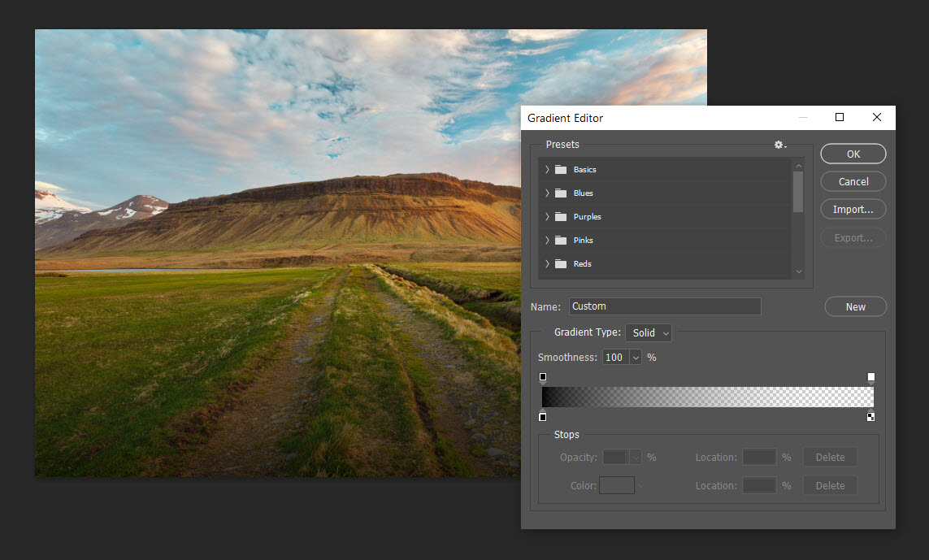Expand the Pinks preset group
The image size is (929, 560).
(x=547, y=241)
